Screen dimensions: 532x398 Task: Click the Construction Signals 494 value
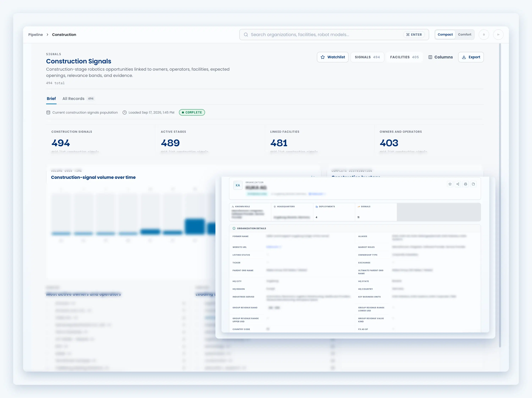[x=60, y=143]
